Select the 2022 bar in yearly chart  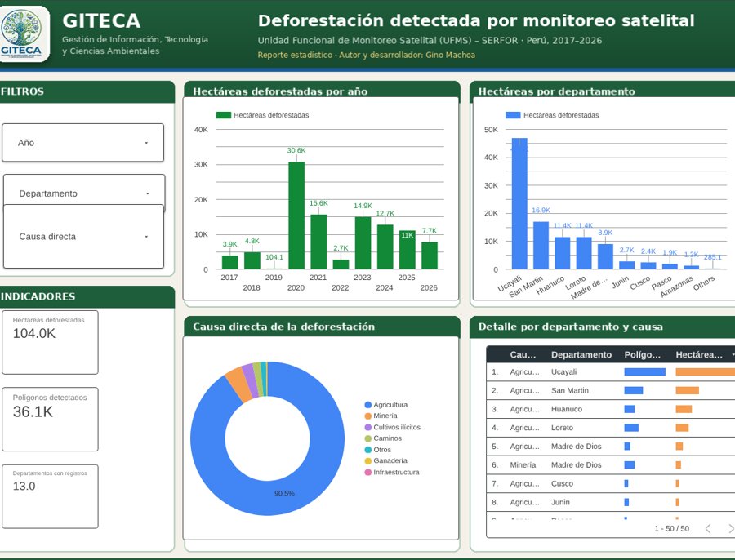341,264
